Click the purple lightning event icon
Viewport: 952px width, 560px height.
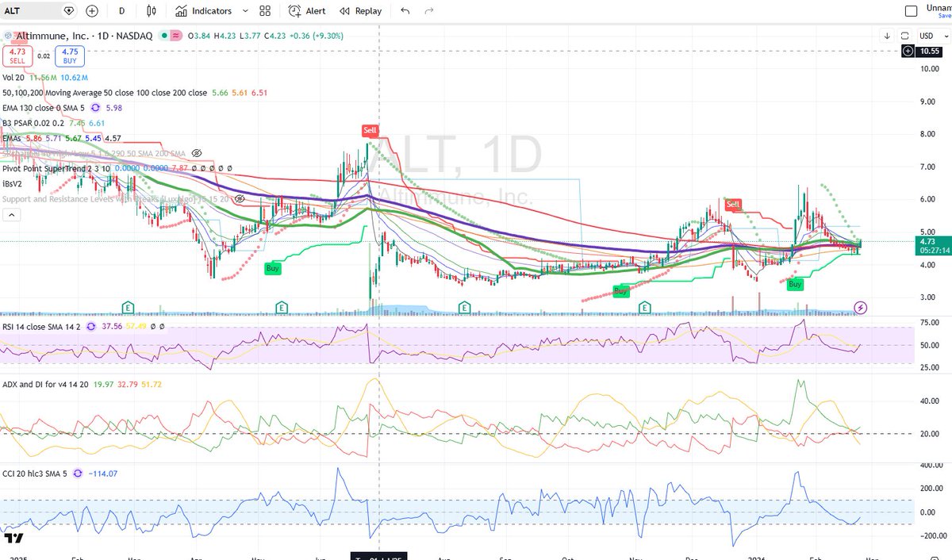coord(861,307)
